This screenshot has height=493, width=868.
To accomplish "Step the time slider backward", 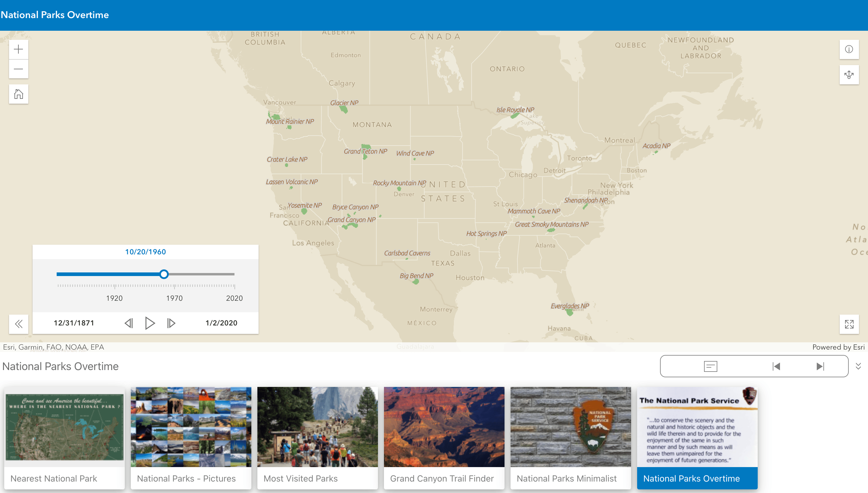I will (x=129, y=323).
